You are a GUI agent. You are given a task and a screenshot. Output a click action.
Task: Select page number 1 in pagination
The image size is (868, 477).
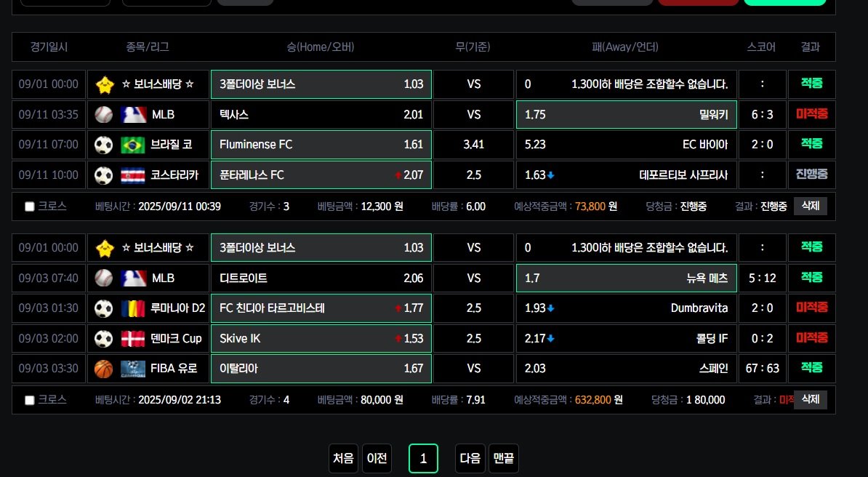point(423,459)
